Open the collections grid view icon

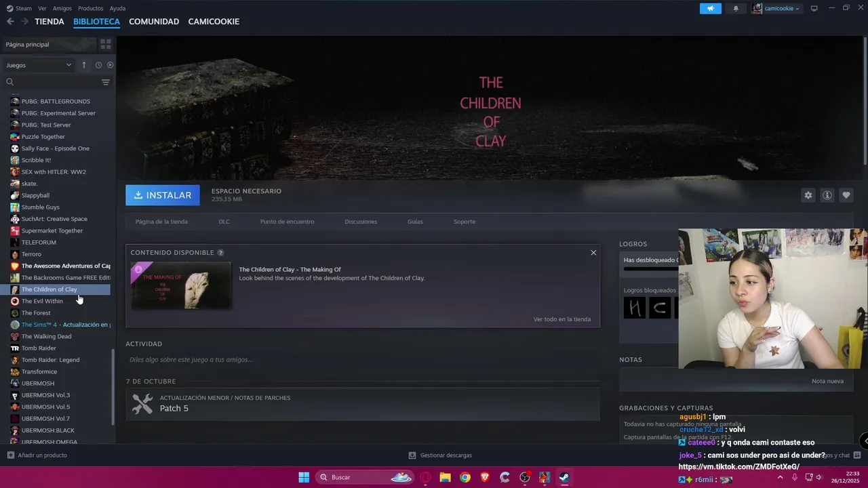pos(106,44)
